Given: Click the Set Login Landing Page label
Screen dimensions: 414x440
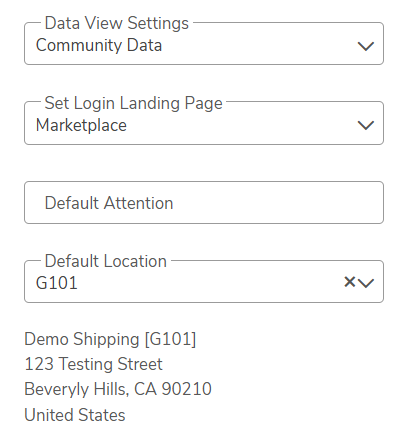Looking at the screenshot, I should click(x=133, y=103).
